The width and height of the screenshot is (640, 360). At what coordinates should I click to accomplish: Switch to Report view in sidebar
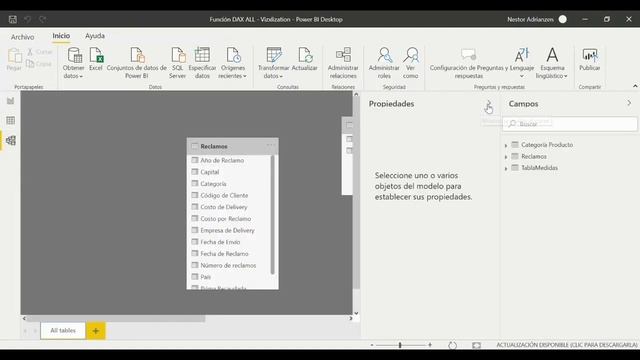tap(11, 101)
